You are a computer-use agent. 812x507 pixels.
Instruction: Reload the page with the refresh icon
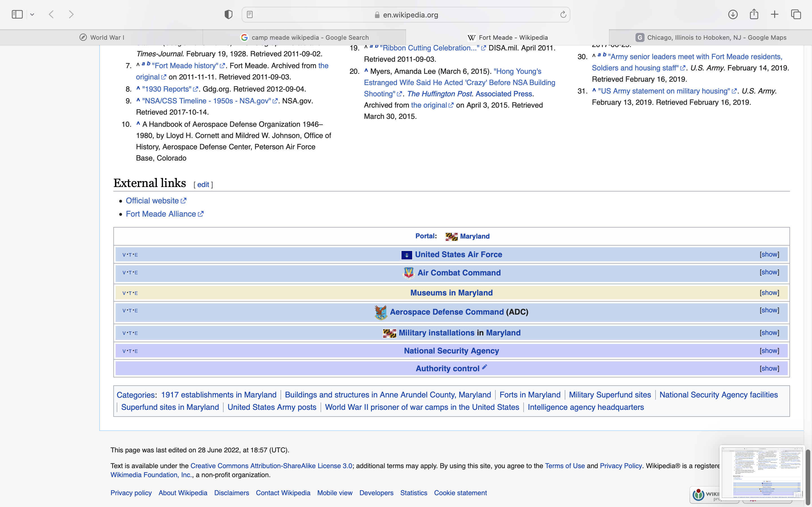coord(563,14)
